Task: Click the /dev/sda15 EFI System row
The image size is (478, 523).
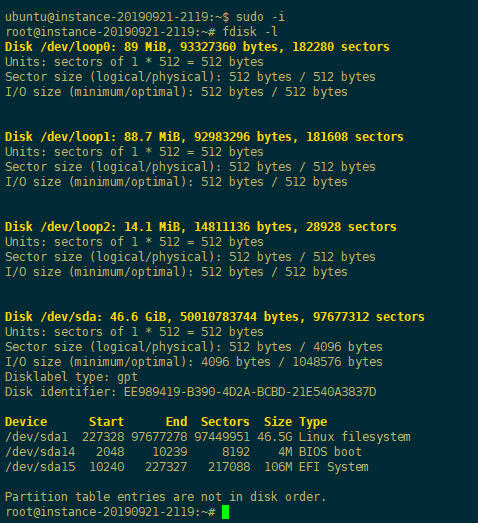Action: point(187,467)
